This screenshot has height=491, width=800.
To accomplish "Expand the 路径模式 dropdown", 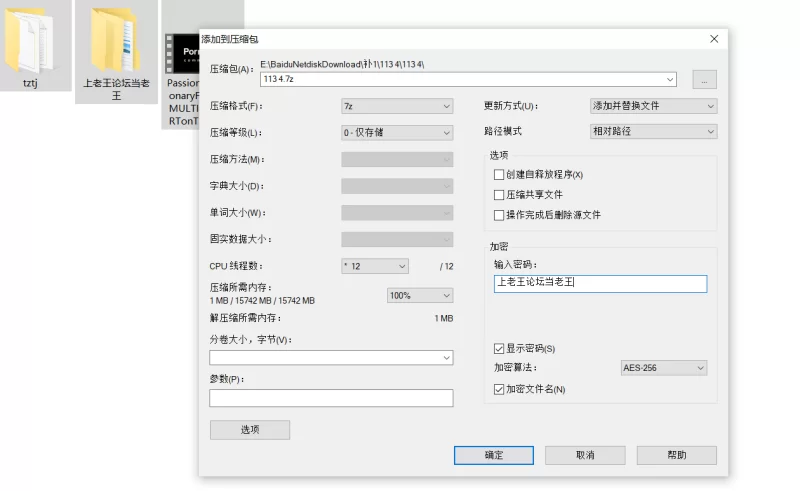I will (x=653, y=131).
